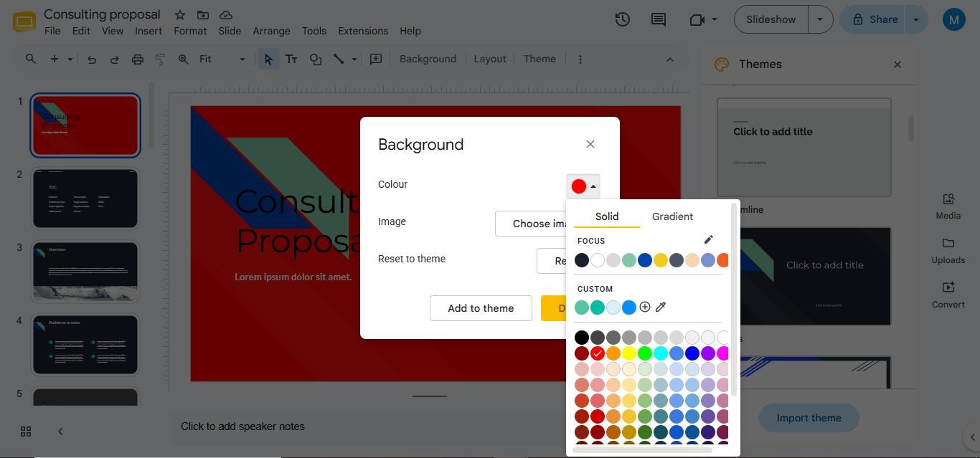Open the comments history icon
Screen dimensions: 980x458
[659, 19]
